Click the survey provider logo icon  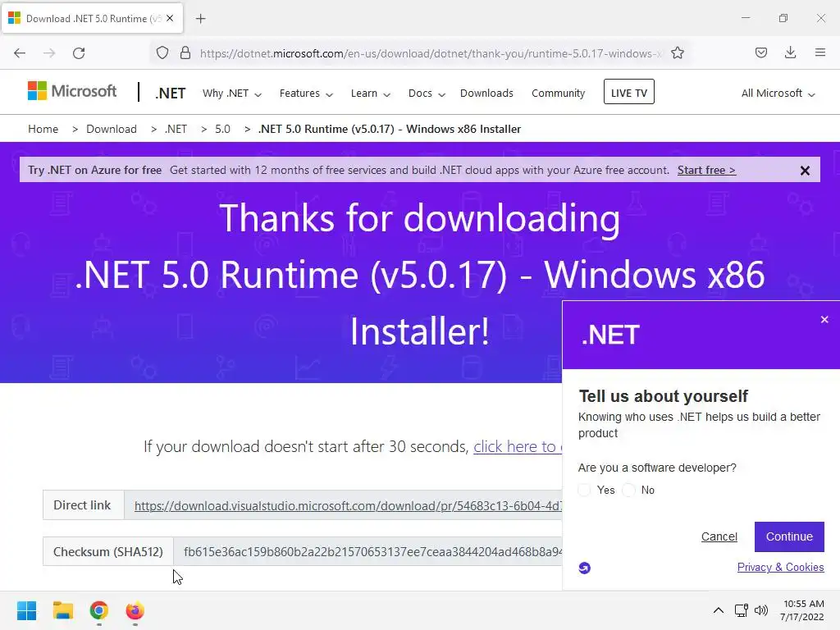[584, 568]
